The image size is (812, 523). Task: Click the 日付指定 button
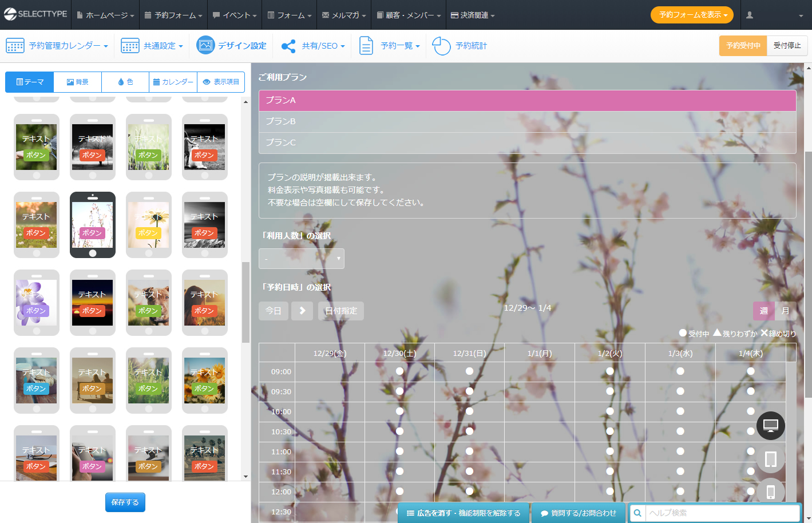341,311
